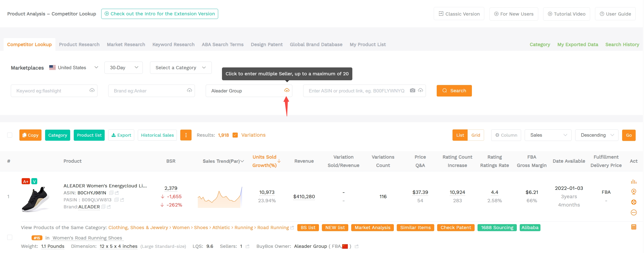Click the Units Sold descending sort arrow
The height and width of the screenshot is (253, 644).
tap(279, 161)
